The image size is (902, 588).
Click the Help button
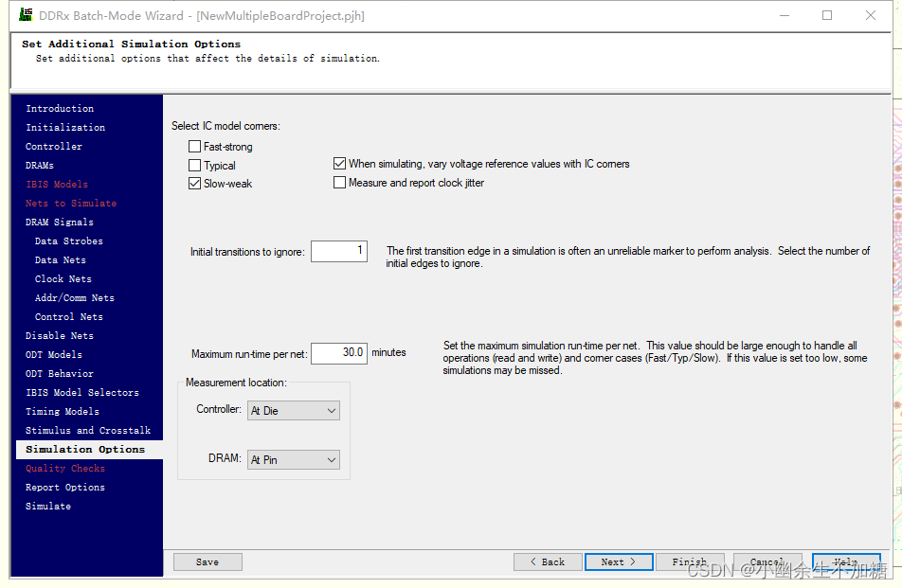tap(846, 562)
